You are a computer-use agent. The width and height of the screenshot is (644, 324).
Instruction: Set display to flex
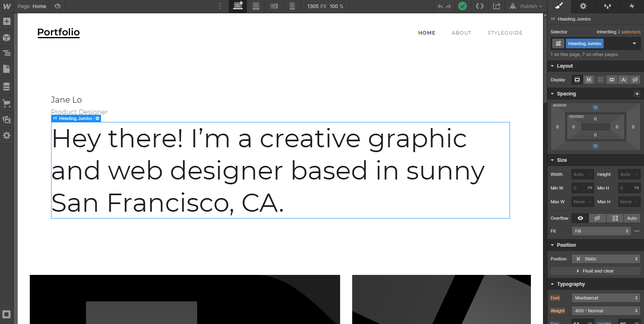(589, 80)
